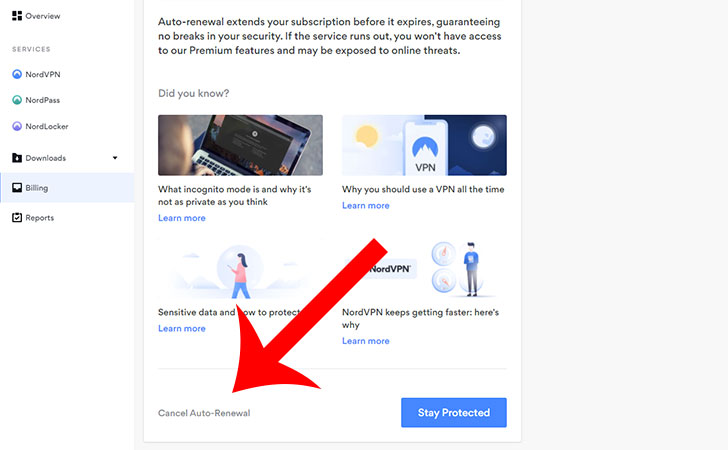Click the Reports checklist icon
The width and height of the screenshot is (728, 450).
click(x=17, y=217)
